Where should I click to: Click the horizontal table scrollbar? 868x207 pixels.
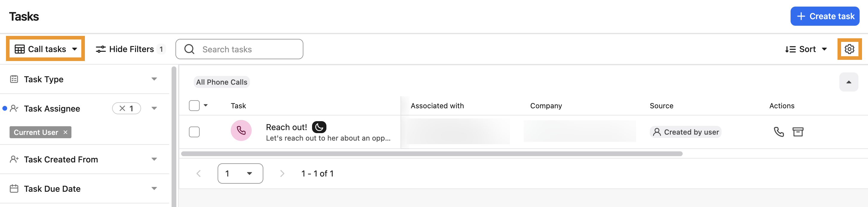click(432, 154)
